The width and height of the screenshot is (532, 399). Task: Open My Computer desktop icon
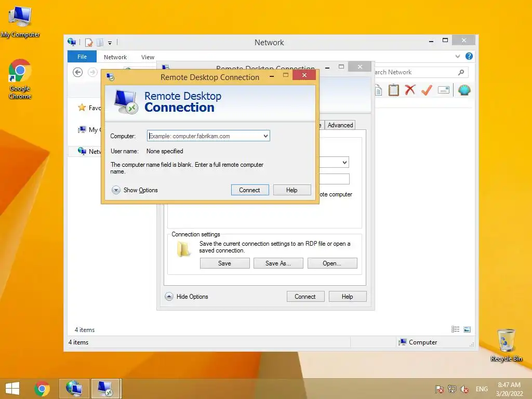20,22
